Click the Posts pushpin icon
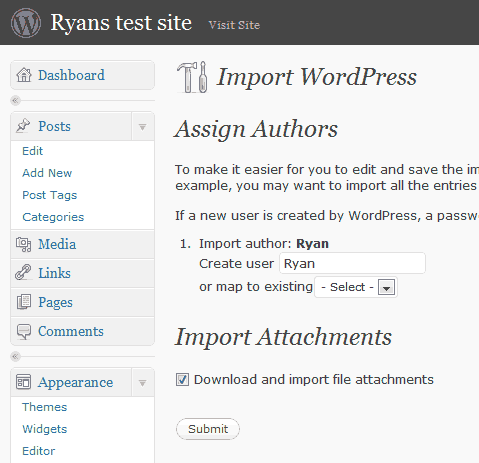This screenshot has height=463, width=479. [23, 126]
